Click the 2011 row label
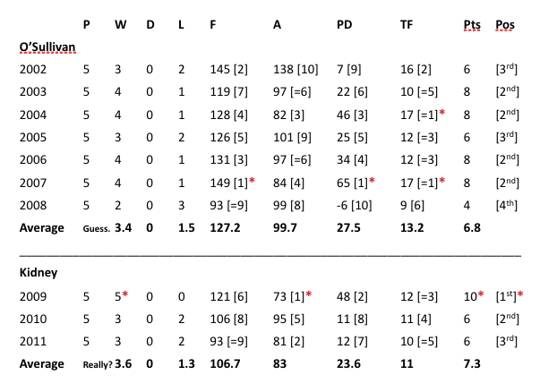This screenshot has width=548, height=392. (x=33, y=338)
